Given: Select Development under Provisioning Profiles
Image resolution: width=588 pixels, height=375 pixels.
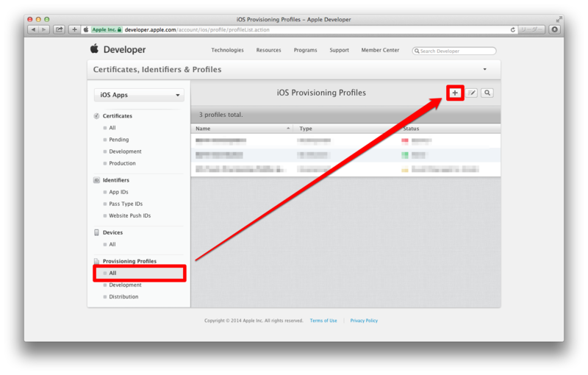Looking at the screenshot, I should [x=125, y=285].
